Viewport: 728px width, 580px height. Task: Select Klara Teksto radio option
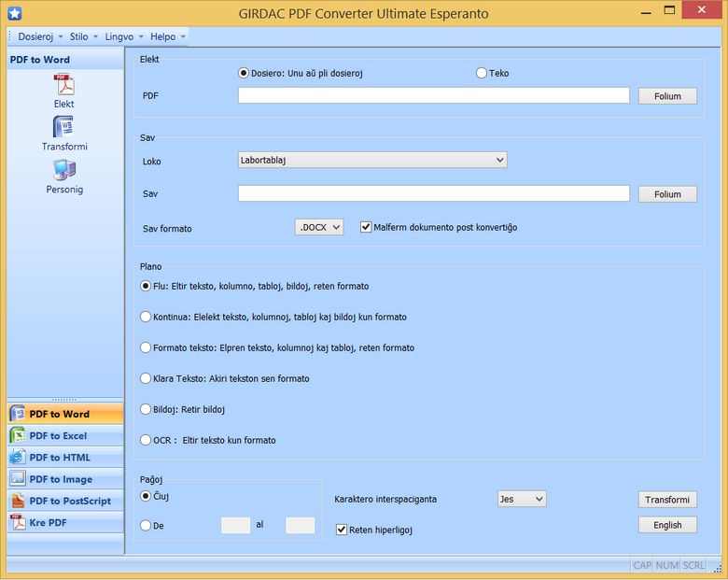pyautogui.click(x=146, y=378)
